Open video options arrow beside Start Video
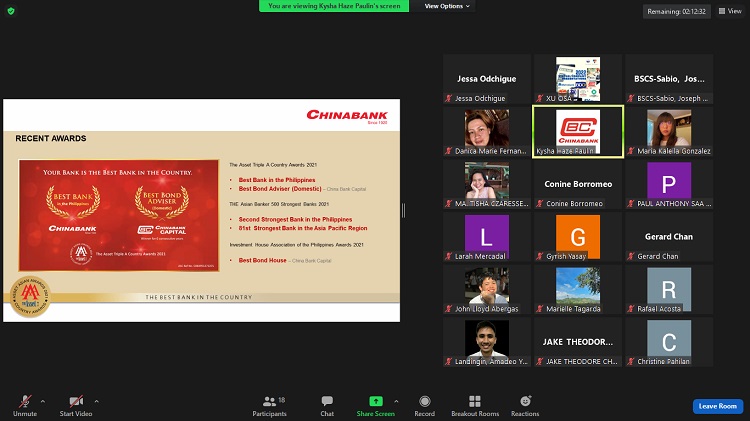 coord(97,401)
